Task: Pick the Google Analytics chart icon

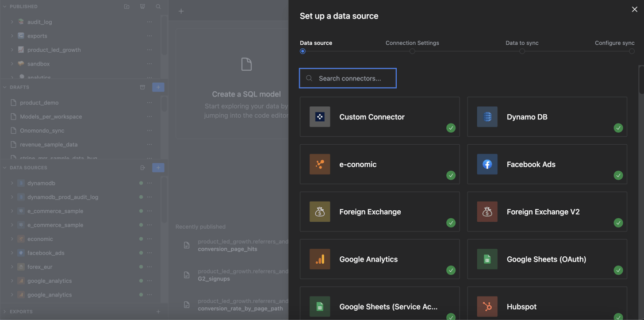Action: [320, 259]
